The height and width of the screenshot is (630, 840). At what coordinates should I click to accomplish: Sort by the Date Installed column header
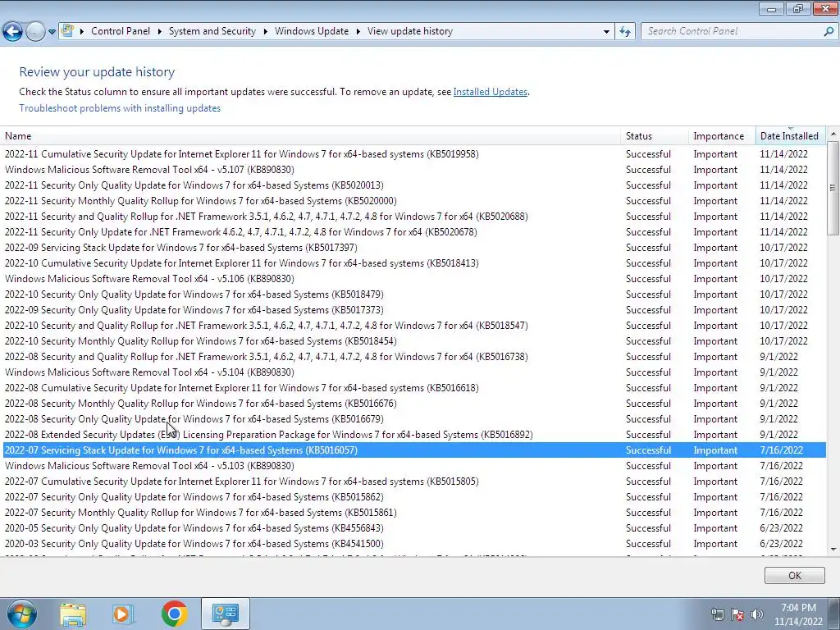(x=790, y=136)
